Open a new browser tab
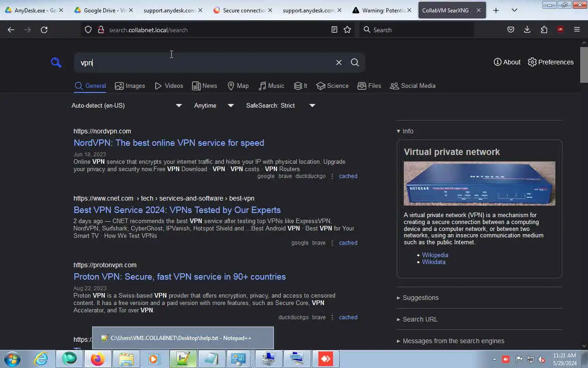The height and width of the screenshot is (368, 588). point(496,10)
